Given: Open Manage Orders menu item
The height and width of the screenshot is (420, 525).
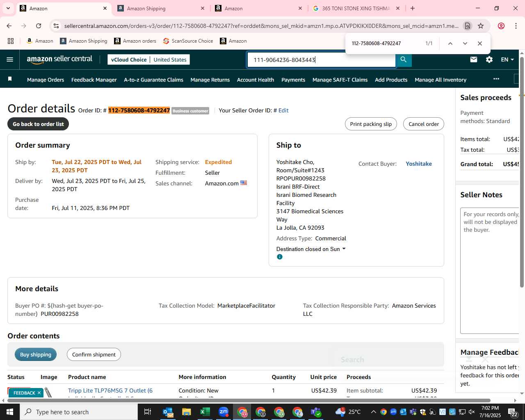Looking at the screenshot, I should pyautogui.click(x=46, y=80).
